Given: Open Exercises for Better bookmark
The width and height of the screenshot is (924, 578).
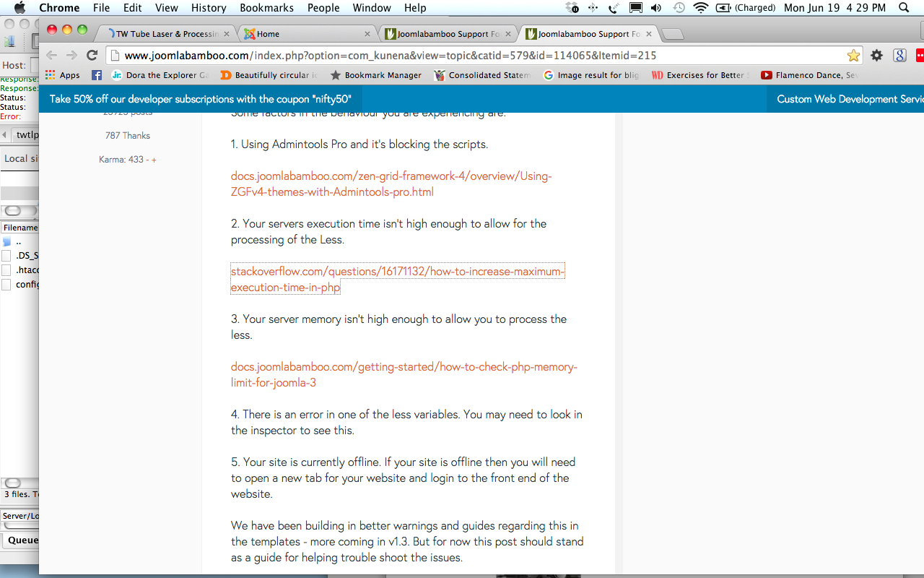Looking at the screenshot, I should 700,75.
